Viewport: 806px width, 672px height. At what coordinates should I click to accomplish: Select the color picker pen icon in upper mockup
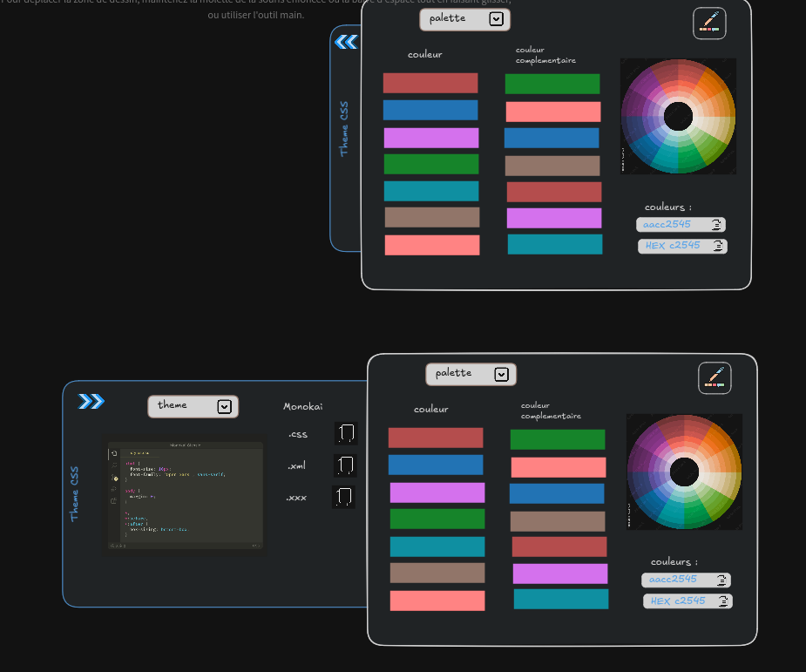(709, 24)
